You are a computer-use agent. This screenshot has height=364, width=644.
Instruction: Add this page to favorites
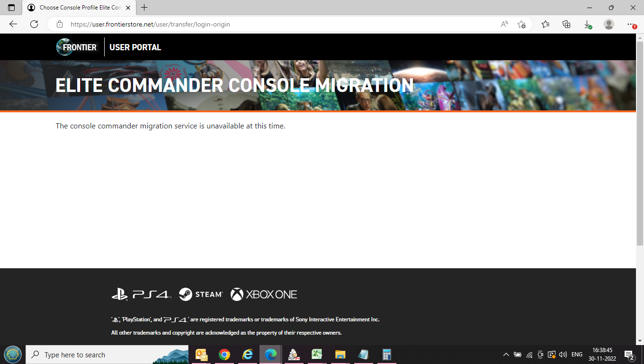coord(521,24)
